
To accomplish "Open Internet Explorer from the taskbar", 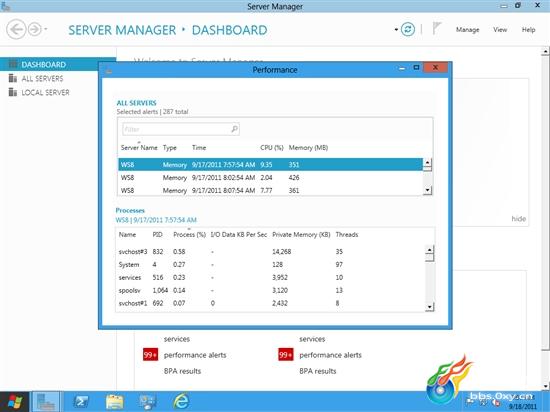I will (181, 401).
